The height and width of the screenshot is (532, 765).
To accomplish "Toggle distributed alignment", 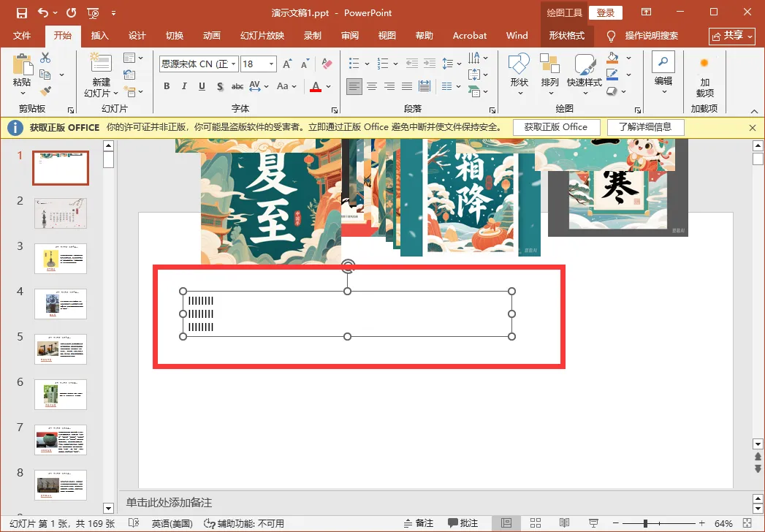I will point(425,86).
